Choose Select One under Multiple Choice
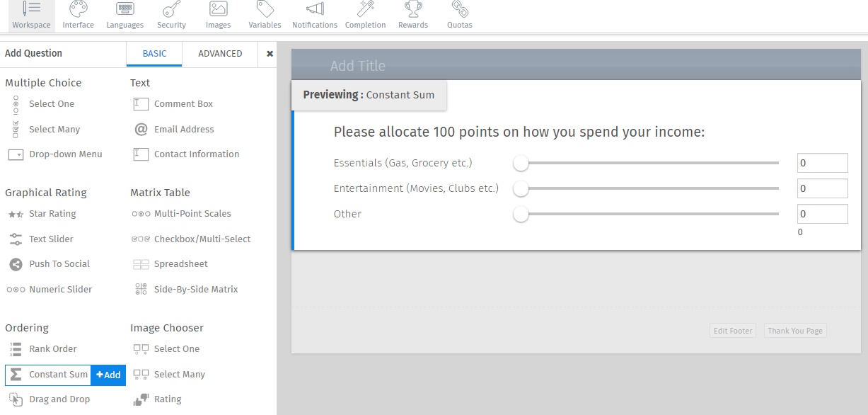This screenshot has width=868, height=415. click(x=51, y=103)
